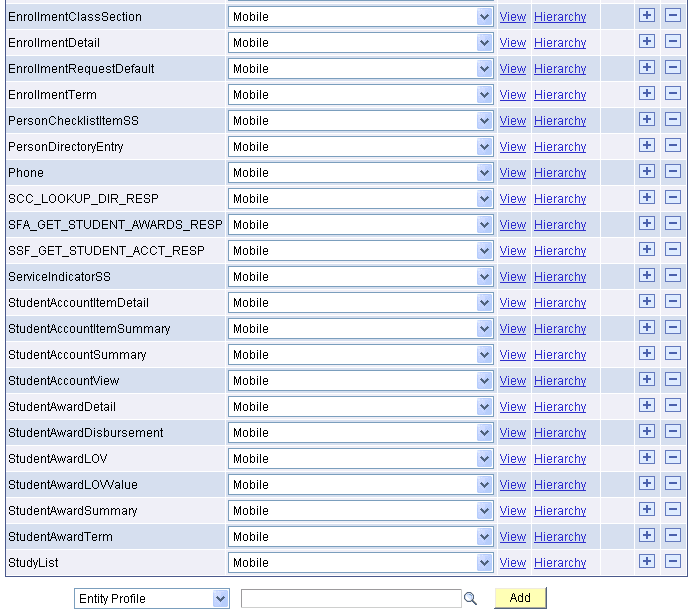Open the Entity Profile type dropdown
The height and width of the screenshot is (614, 693).
click(152, 599)
